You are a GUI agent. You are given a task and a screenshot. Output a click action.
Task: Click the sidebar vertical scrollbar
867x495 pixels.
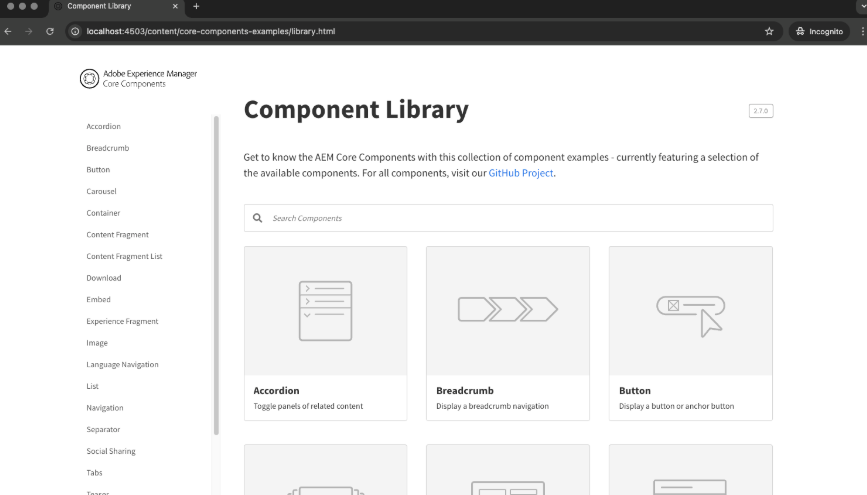(x=216, y=275)
